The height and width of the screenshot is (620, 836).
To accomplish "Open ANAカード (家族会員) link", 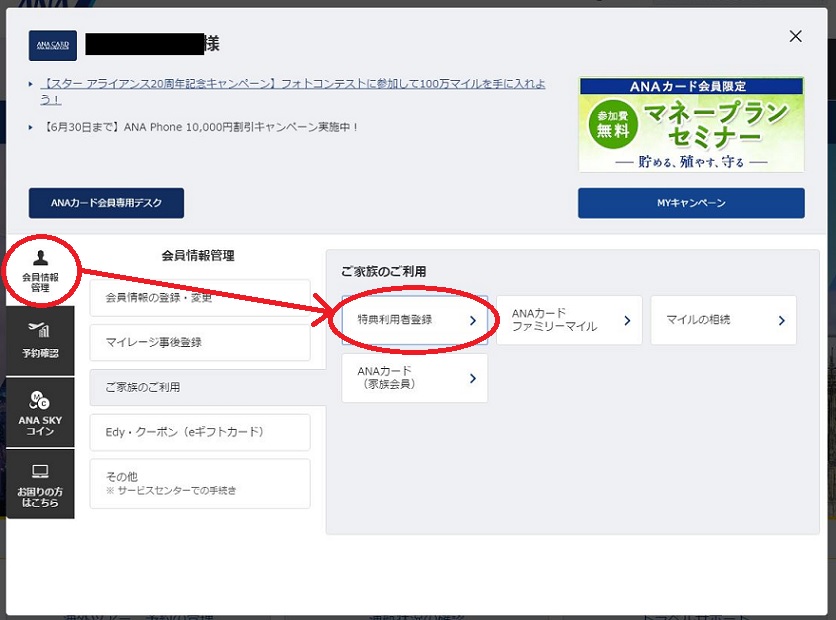I will point(415,378).
